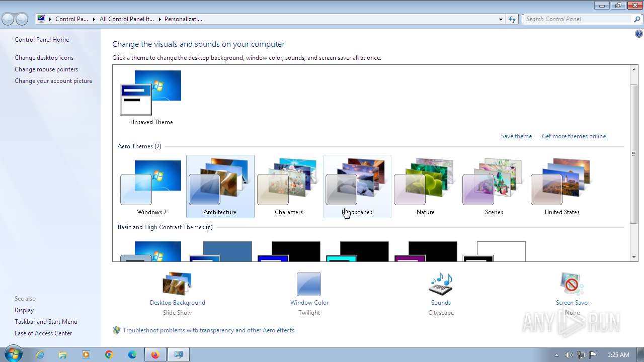The width and height of the screenshot is (644, 362).
Task: Click All Control Panel Items breadcrumb
Action: click(126, 19)
